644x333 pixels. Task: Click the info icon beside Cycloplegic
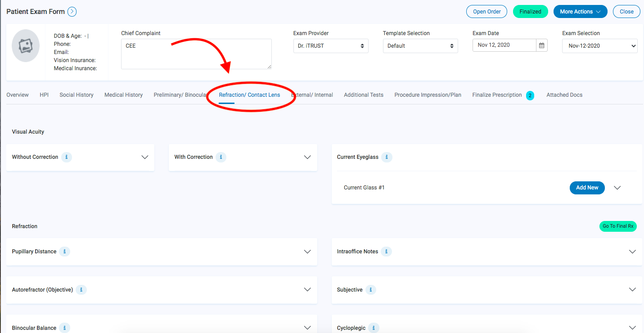[x=374, y=328]
